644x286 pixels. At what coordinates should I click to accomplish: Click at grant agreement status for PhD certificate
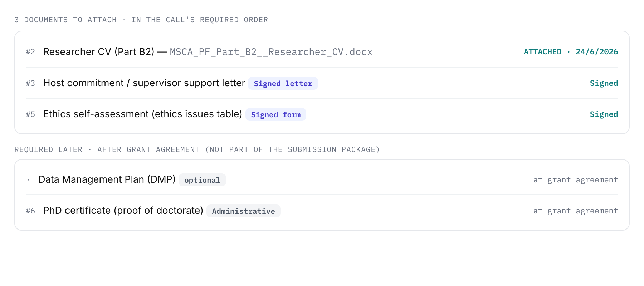click(575, 211)
